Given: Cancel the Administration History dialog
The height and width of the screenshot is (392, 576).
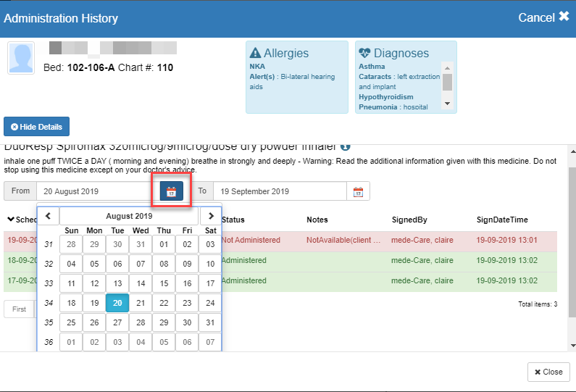Looking at the screenshot, I should (543, 17).
